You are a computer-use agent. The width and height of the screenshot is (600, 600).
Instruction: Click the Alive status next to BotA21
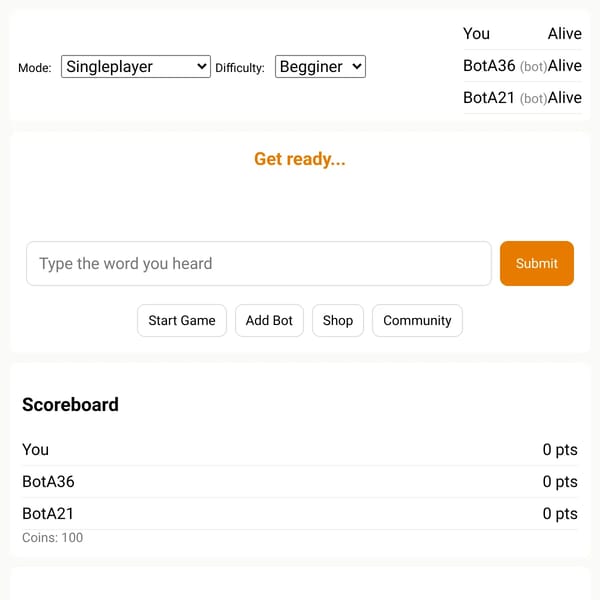tap(565, 98)
